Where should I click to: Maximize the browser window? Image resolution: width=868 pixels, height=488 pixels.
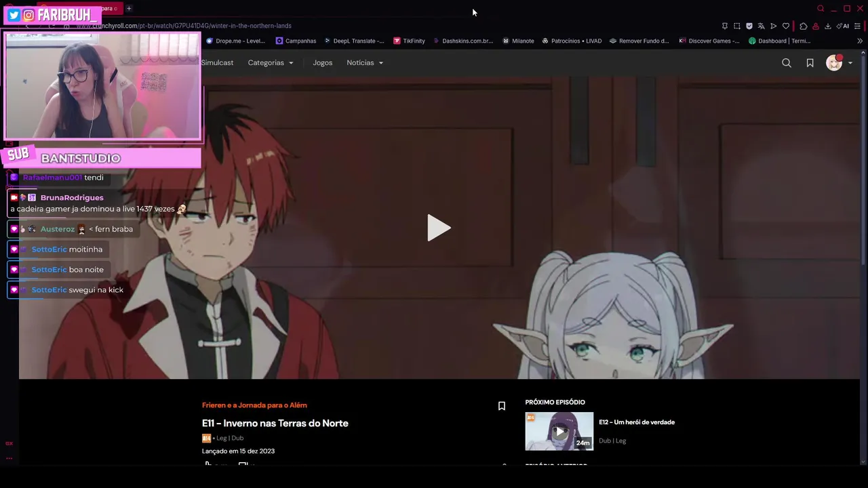(847, 9)
